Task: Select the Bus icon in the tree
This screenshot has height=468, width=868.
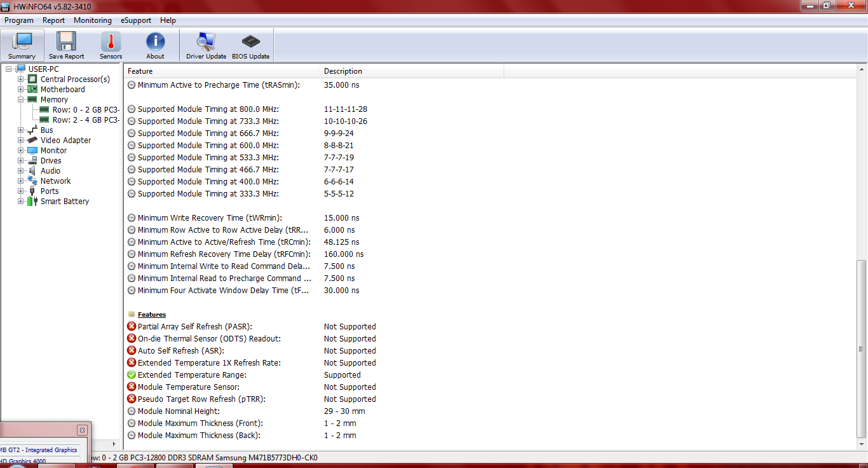Action: click(32, 130)
